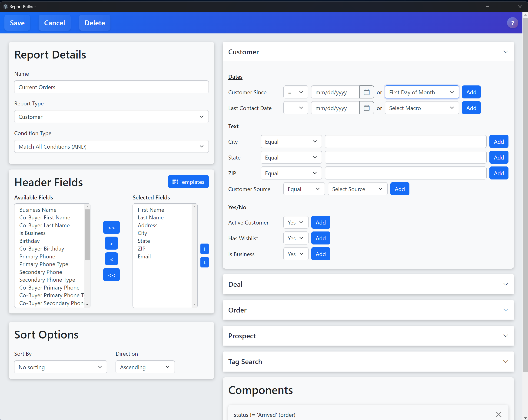
Task: Remove all selected fields with << button
Action: (x=111, y=275)
